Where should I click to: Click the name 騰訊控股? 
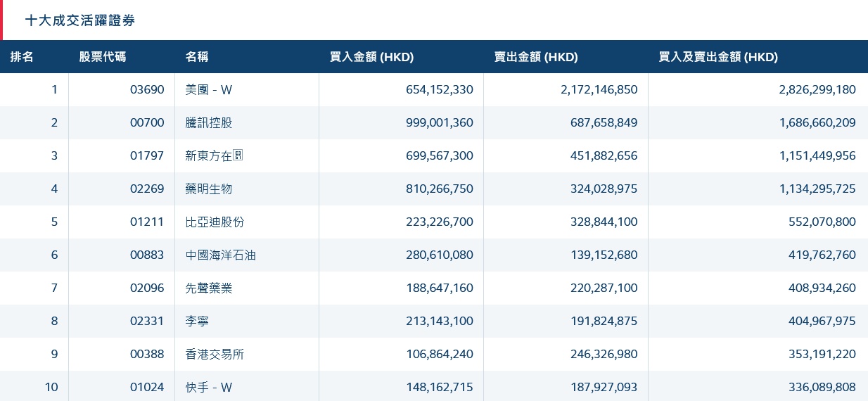209,122
